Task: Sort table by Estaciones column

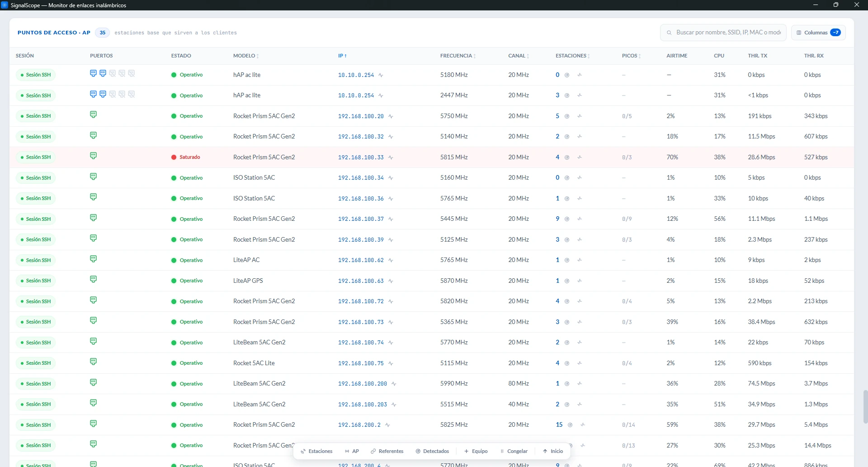Action: (x=572, y=56)
